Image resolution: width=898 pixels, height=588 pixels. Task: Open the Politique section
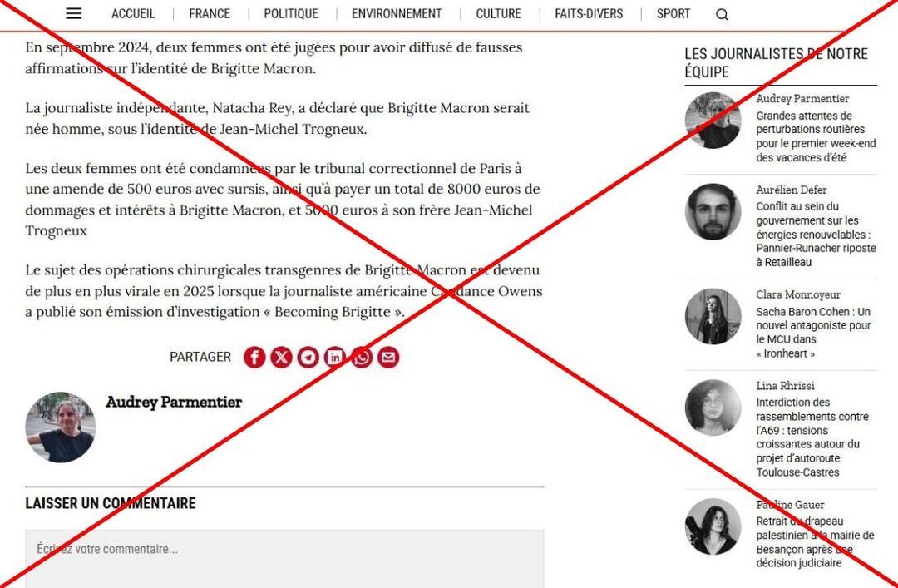click(291, 14)
